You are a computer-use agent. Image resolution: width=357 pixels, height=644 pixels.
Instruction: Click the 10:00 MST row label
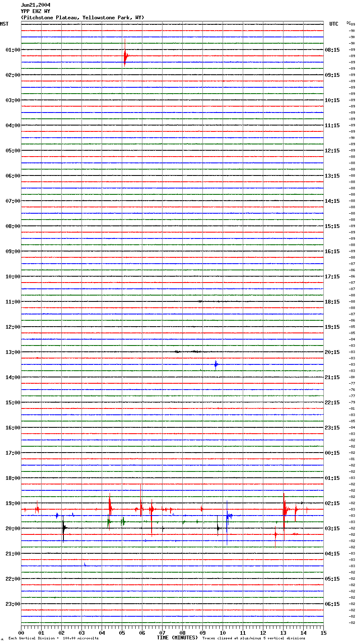tap(13, 277)
